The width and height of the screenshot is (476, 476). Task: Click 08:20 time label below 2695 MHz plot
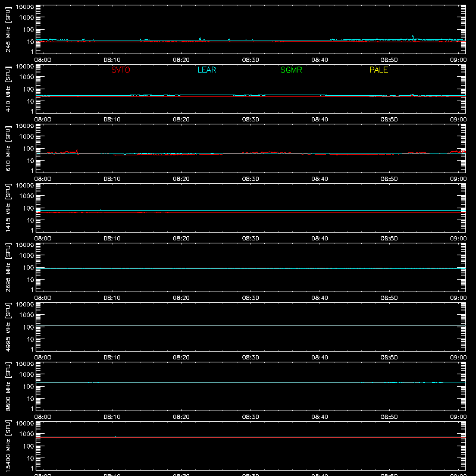click(x=181, y=298)
